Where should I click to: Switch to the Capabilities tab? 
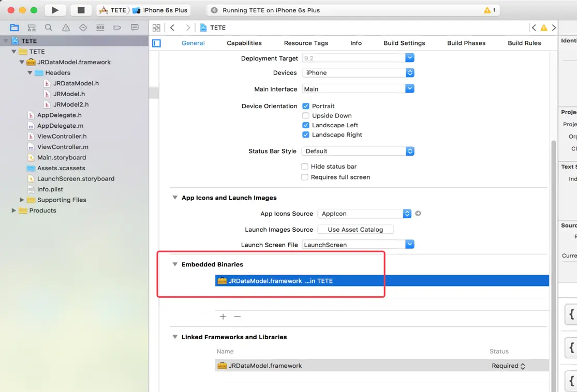pyautogui.click(x=244, y=43)
